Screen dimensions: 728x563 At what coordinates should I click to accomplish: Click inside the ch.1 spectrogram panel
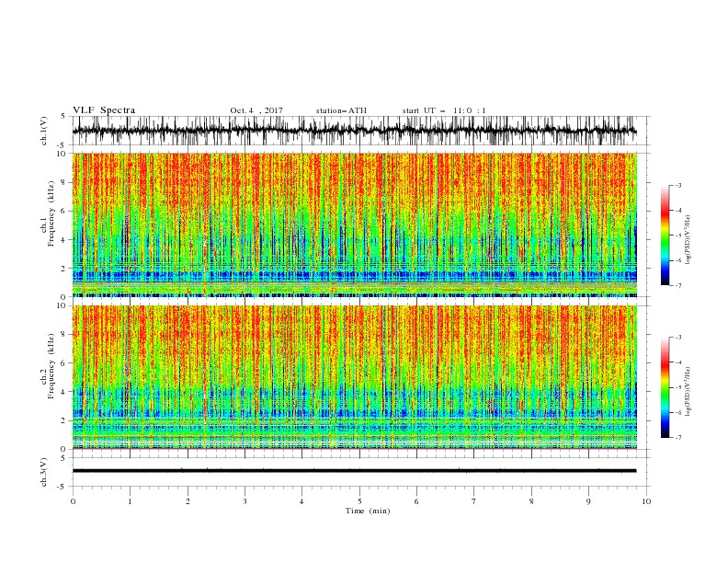pyautogui.click(x=355, y=224)
